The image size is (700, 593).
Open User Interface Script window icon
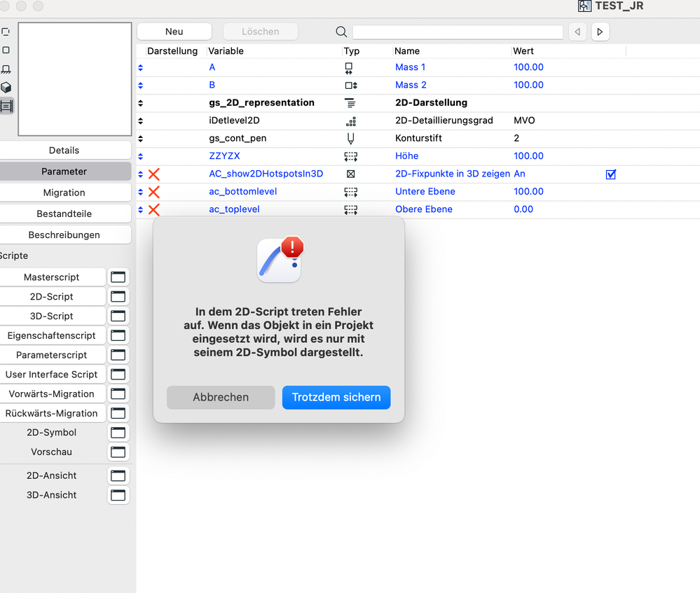(118, 375)
